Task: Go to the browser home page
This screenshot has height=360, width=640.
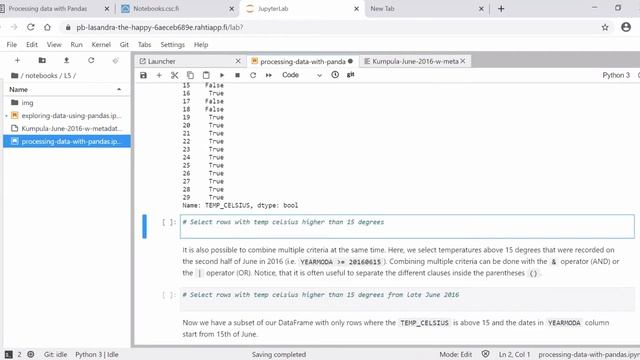Action: coord(48,27)
